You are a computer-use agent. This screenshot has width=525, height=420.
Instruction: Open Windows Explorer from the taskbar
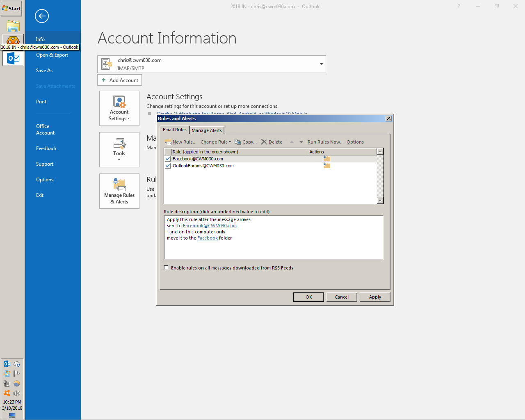click(x=13, y=26)
